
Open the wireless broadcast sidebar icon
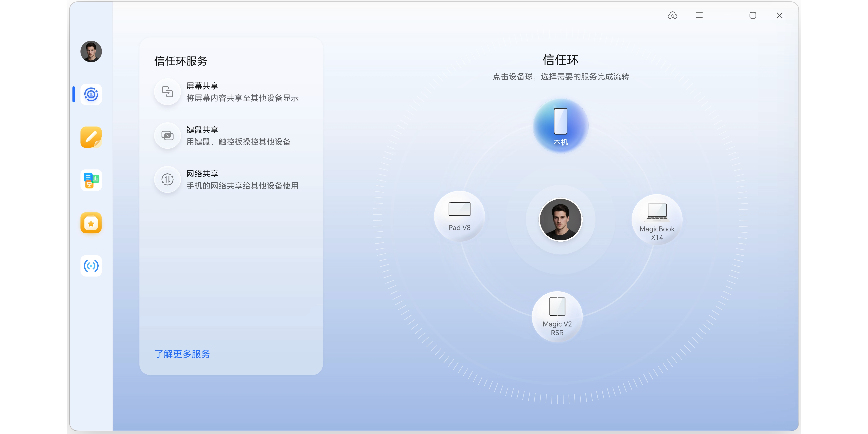pos(91,266)
